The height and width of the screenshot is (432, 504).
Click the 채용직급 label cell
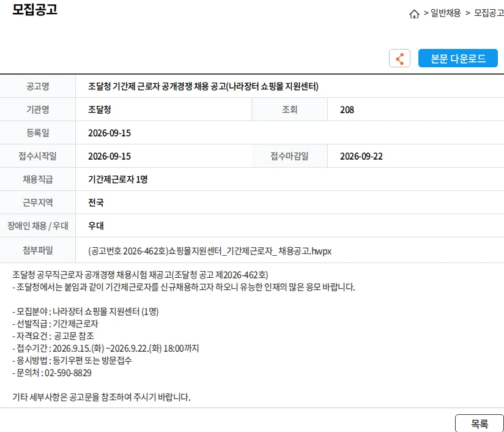(x=37, y=179)
